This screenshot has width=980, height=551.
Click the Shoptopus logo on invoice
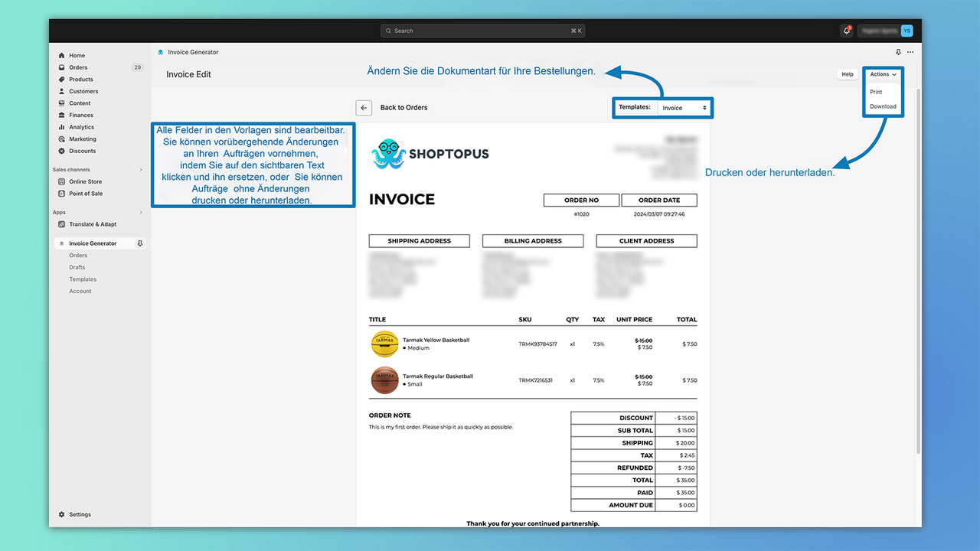430,154
